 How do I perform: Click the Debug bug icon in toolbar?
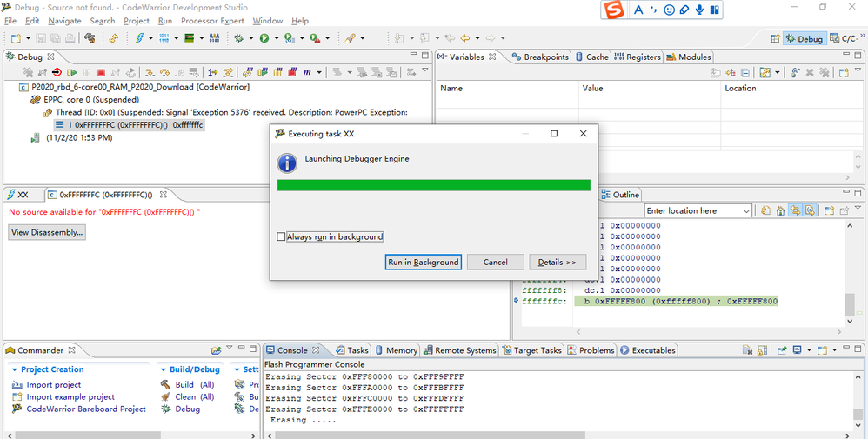point(239,38)
